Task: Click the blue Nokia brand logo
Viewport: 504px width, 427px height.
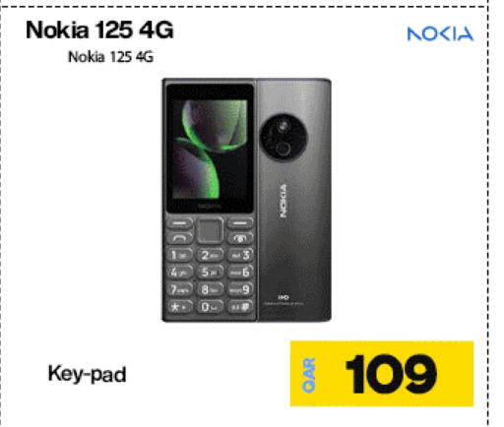Action: (x=440, y=33)
